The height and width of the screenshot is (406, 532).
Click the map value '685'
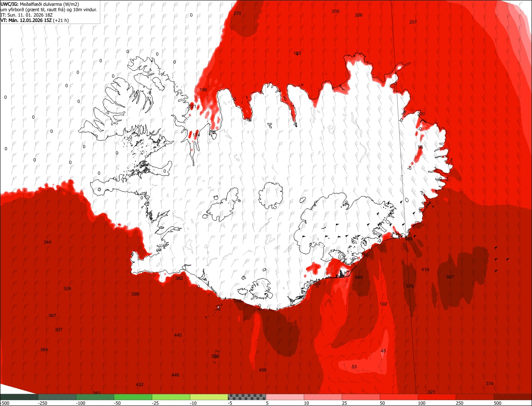(359, 277)
